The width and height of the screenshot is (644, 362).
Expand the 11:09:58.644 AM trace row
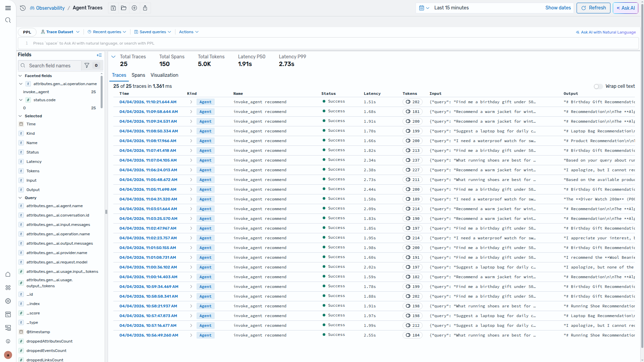coord(191,112)
